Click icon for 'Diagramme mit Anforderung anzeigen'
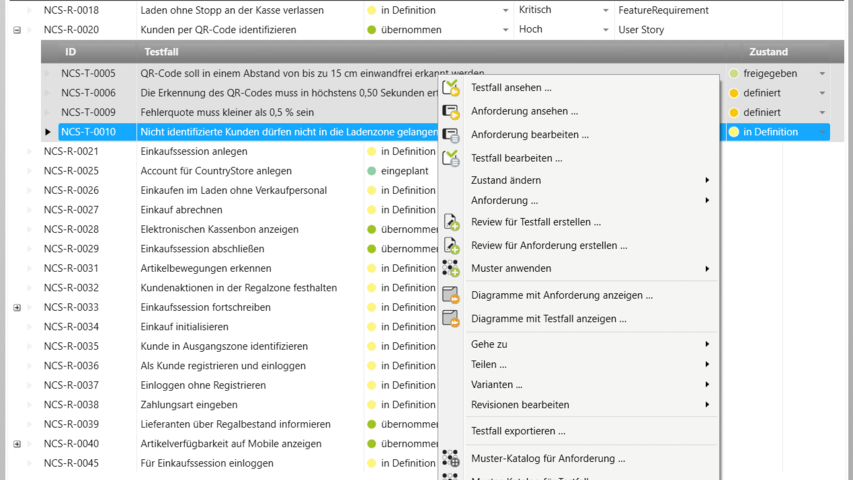 click(451, 295)
